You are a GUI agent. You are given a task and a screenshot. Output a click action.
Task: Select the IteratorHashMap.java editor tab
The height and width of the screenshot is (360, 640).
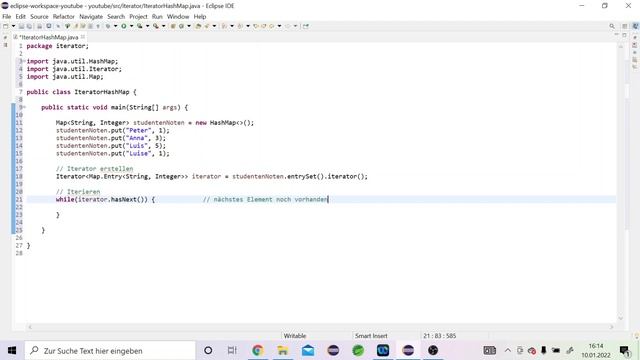pos(48,37)
